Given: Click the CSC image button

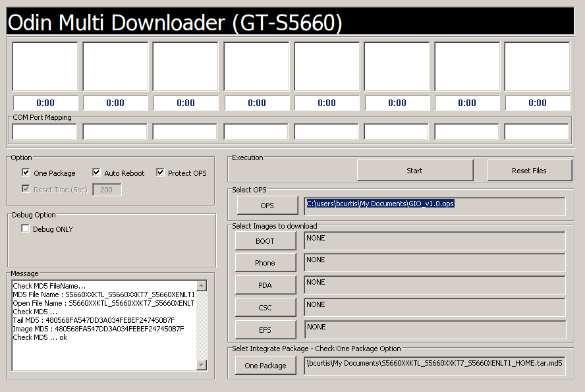Looking at the screenshot, I should [265, 308].
